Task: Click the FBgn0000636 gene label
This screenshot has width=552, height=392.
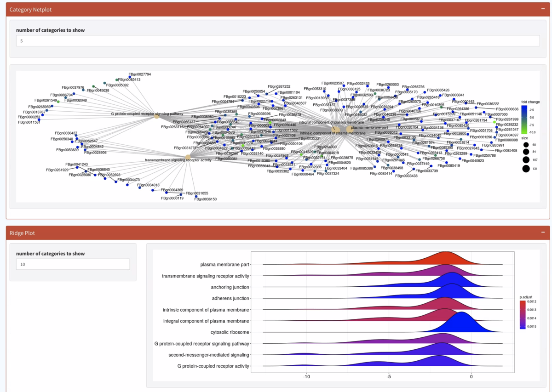Action: coord(507,109)
